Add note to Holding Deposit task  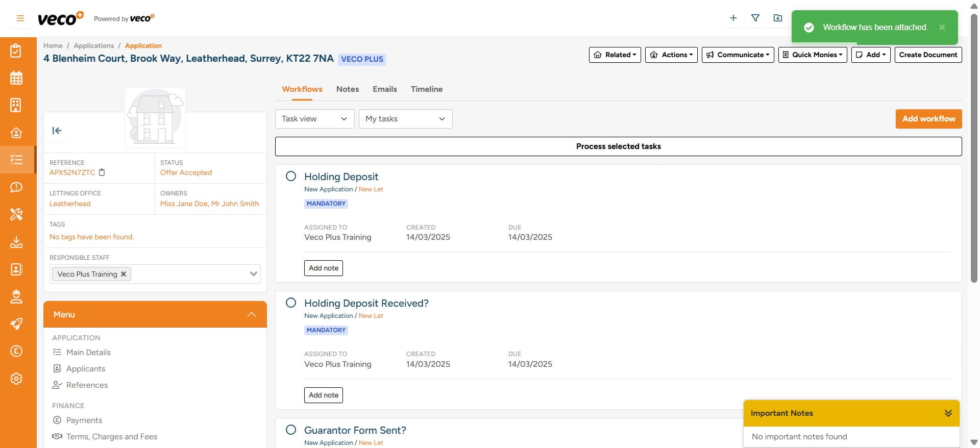point(324,268)
